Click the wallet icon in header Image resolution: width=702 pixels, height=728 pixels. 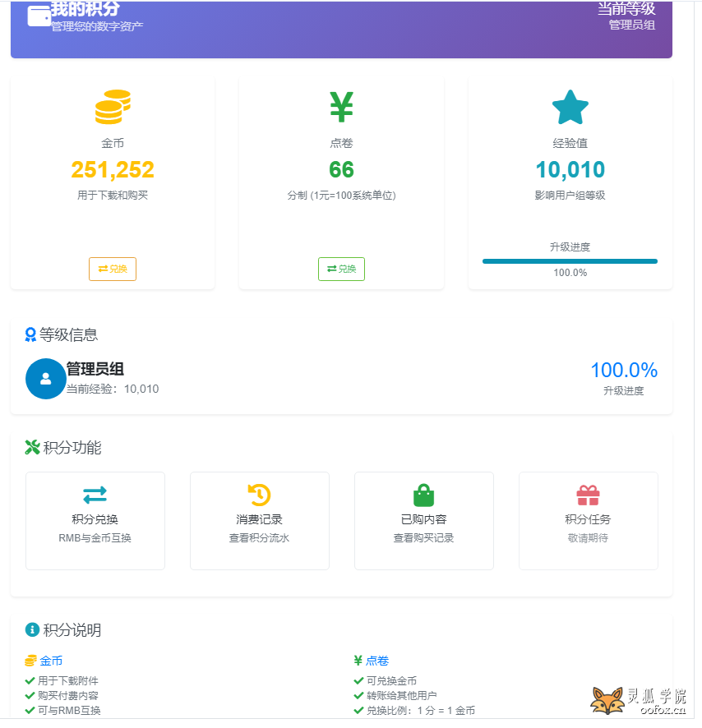[x=39, y=16]
